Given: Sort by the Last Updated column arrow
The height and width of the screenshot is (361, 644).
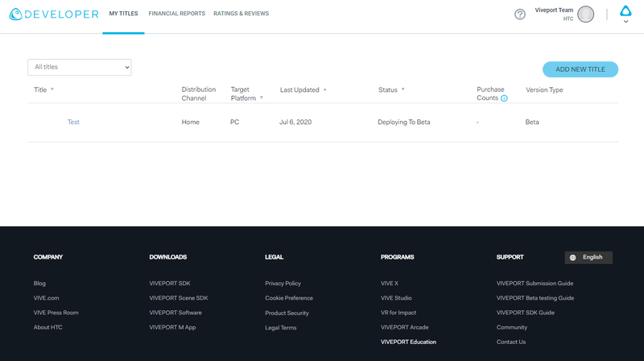Looking at the screenshot, I should coord(324,89).
